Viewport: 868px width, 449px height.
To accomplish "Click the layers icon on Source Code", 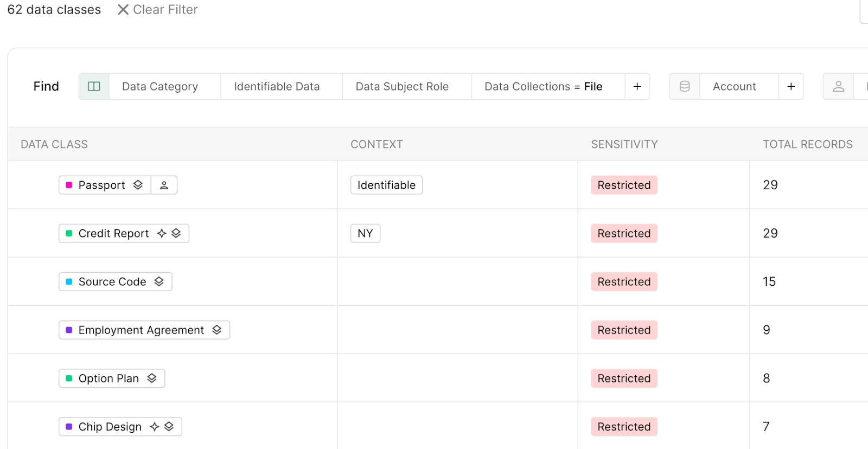I will click(x=159, y=281).
